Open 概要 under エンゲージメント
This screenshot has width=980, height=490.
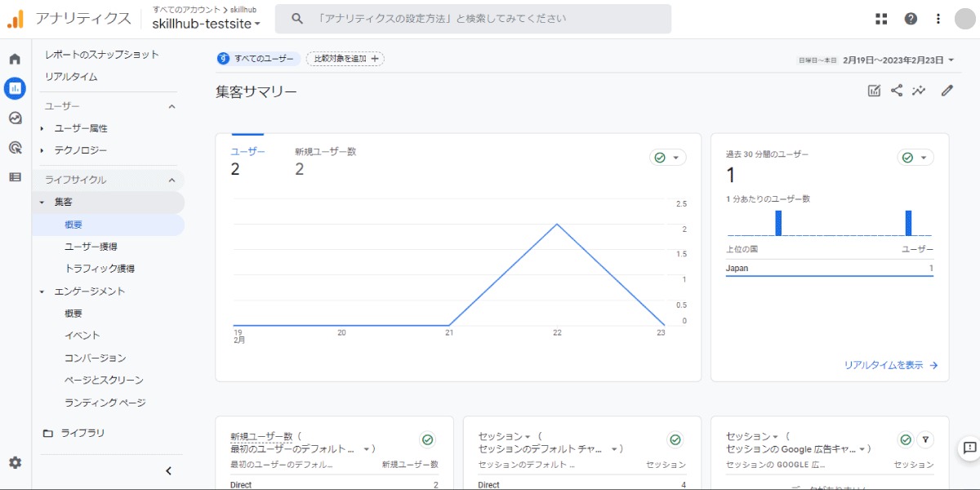tap(73, 314)
